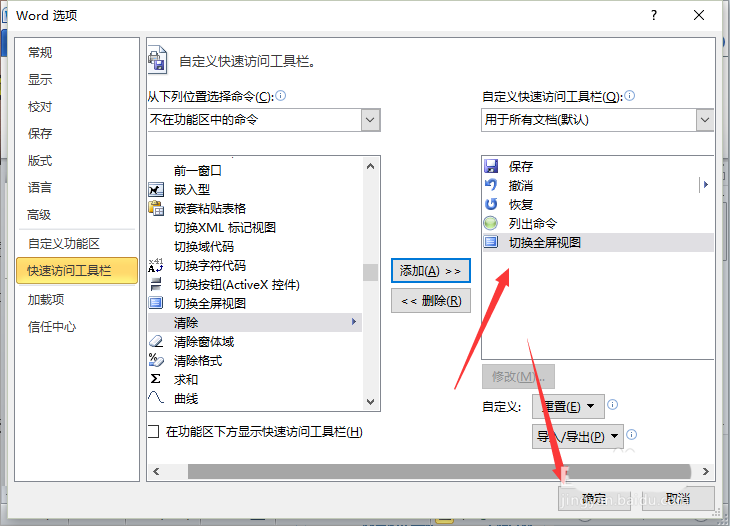
Task: Click command list scrollbar up arrow
Action: [371, 166]
